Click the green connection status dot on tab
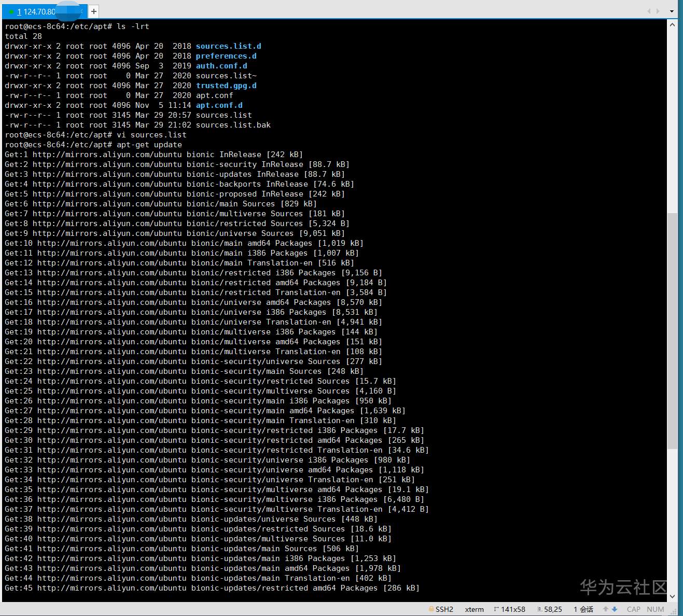Viewport: 683px width, 616px height. click(x=11, y=11)
